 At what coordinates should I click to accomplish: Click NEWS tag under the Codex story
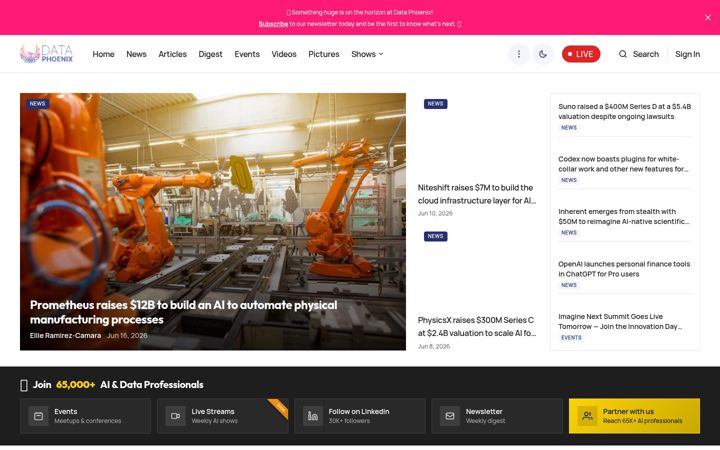[x=568, y=180]
